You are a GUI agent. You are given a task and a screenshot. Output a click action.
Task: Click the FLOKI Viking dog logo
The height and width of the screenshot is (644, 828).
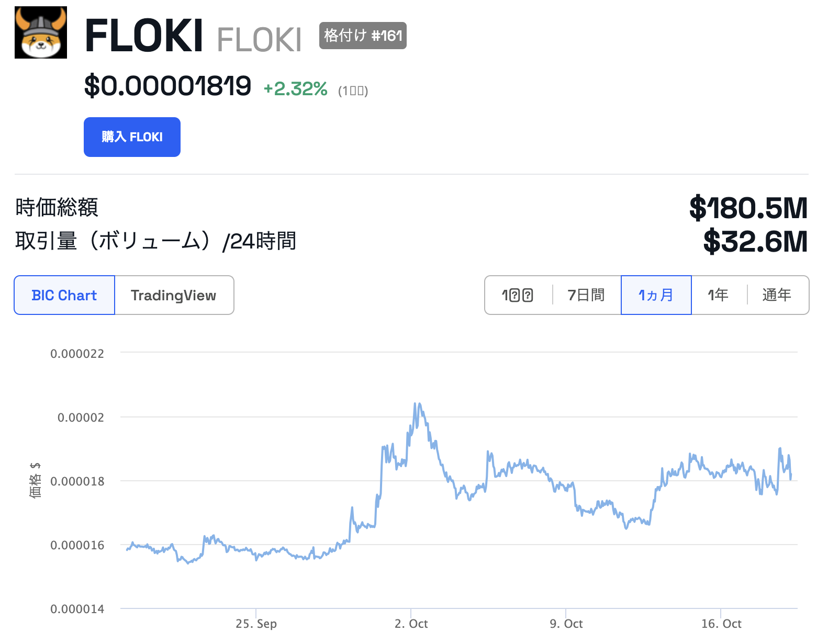coord(41,32)
